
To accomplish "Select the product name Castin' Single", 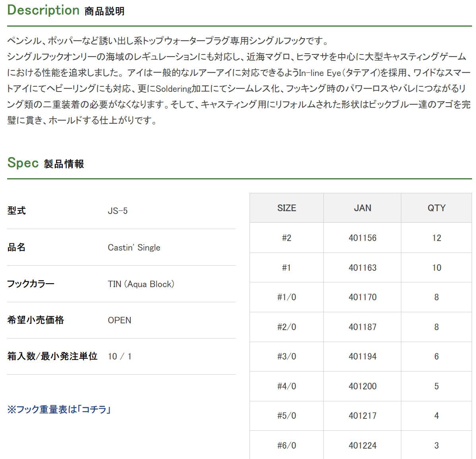I will [x=134, y=247].
